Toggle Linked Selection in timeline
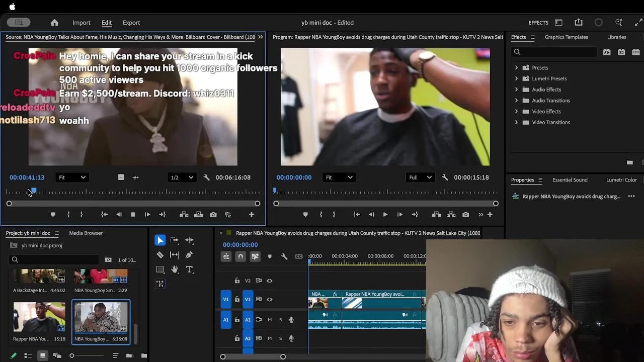The height and width of the screenshot is (362, 644). tap(255, 256)
